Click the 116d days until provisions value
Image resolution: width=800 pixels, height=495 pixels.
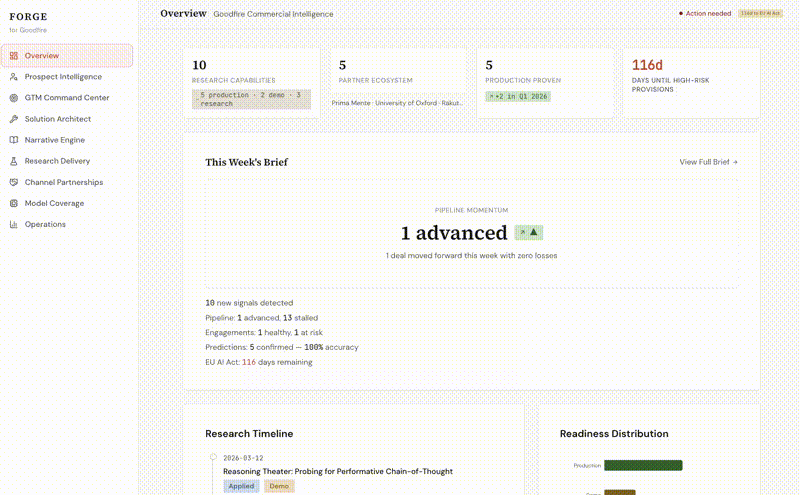point(647,65)
